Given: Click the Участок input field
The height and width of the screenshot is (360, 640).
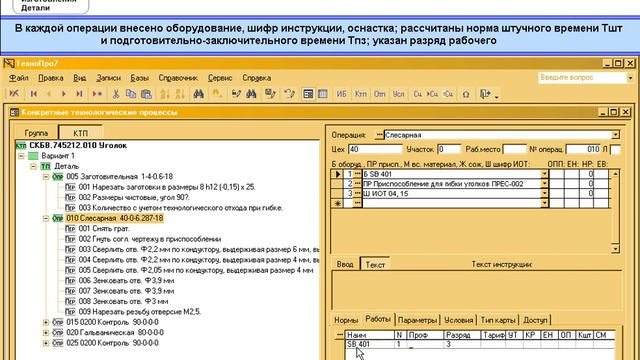Looking at the screenshot, I should (449, 149).
